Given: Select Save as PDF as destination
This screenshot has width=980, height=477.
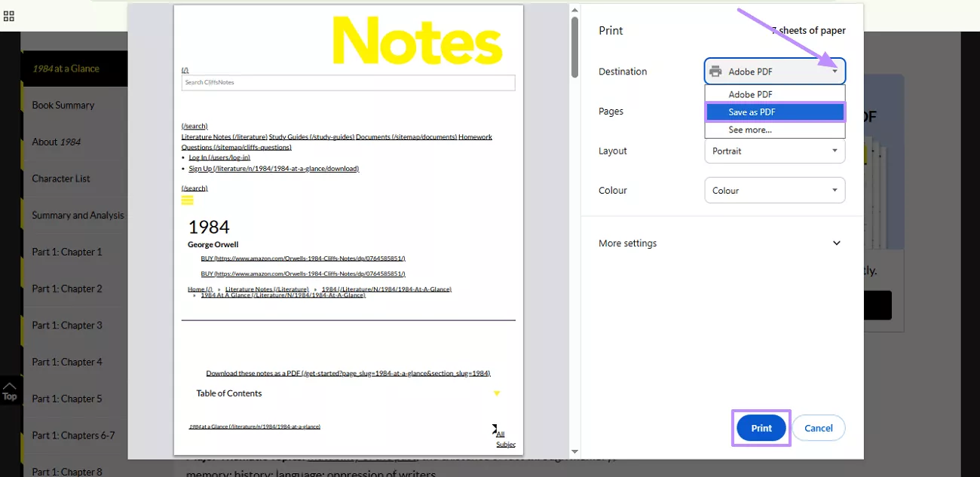Looking at the screenshot, I should pos(774,111).
